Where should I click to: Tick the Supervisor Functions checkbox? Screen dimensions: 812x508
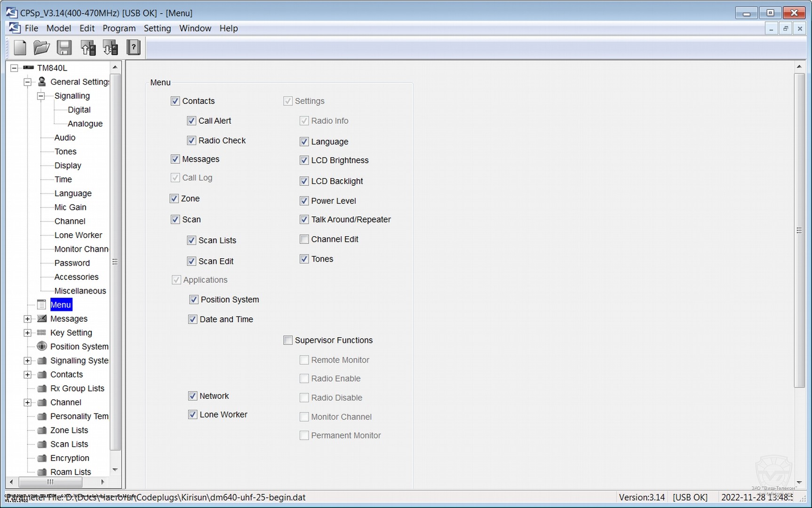pos(288,340)
